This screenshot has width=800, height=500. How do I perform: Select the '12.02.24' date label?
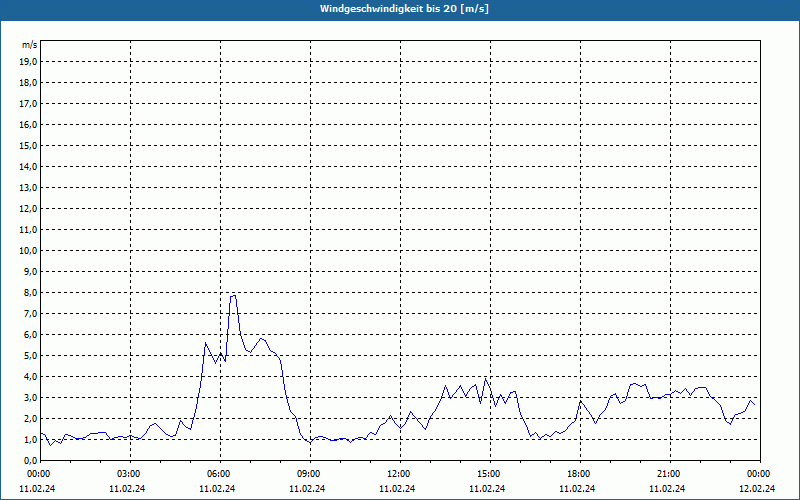pyautogui.click(x=757, y=489)
